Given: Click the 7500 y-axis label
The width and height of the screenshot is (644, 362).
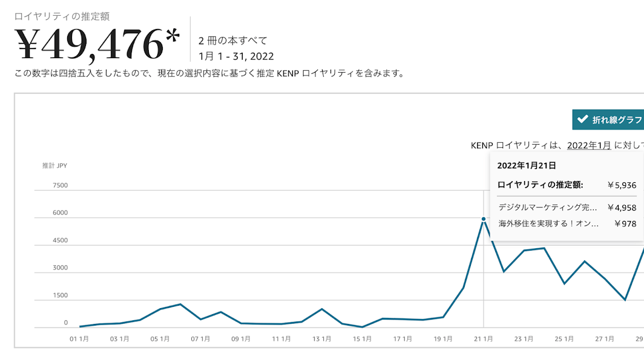Looking at the screenshot, I should point(61,185).
